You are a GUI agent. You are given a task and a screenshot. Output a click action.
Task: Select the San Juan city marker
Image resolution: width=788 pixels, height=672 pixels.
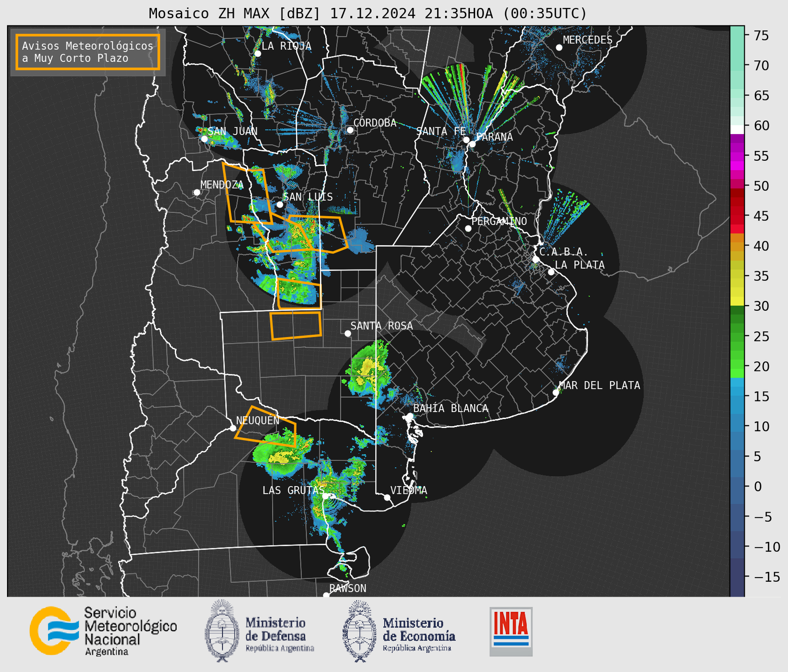coord(204,139)
